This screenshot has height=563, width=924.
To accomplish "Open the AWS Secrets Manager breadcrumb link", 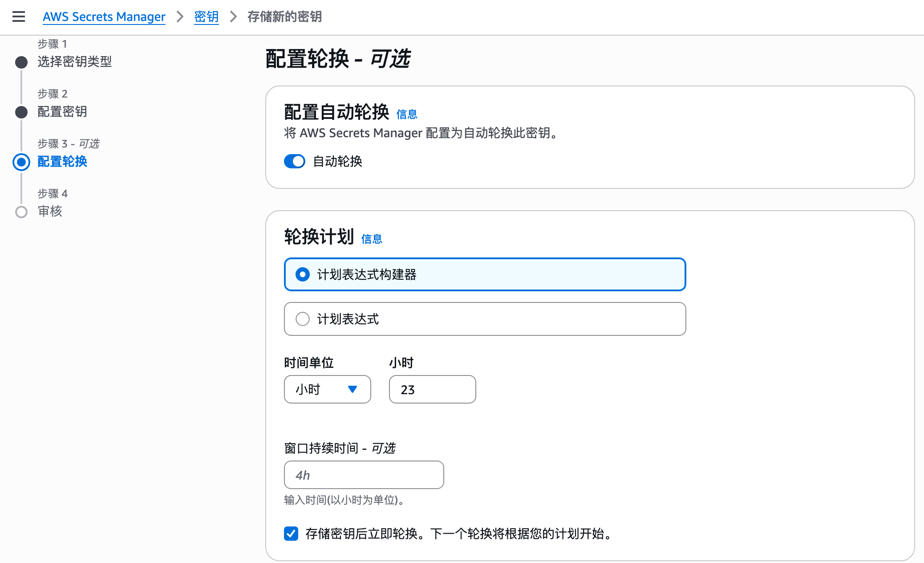I will click(104, 16).
